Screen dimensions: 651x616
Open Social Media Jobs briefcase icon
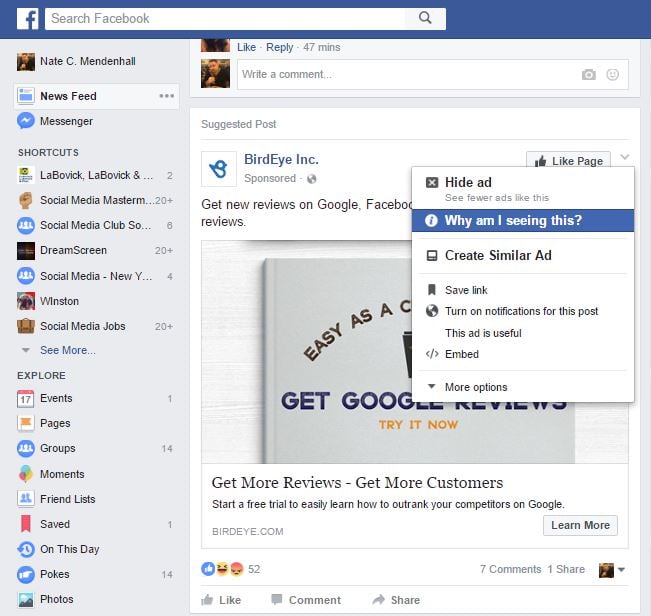26,326
